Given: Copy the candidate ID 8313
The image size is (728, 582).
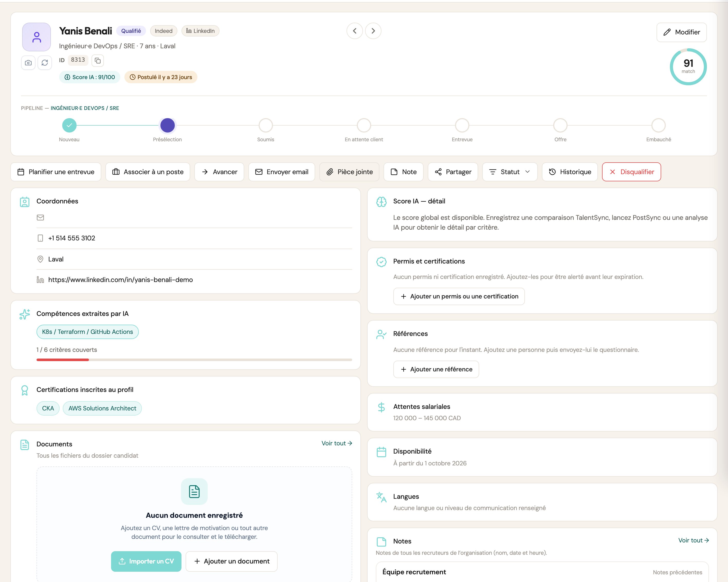Looking at the screenshot, I should [x=98, y=60].
